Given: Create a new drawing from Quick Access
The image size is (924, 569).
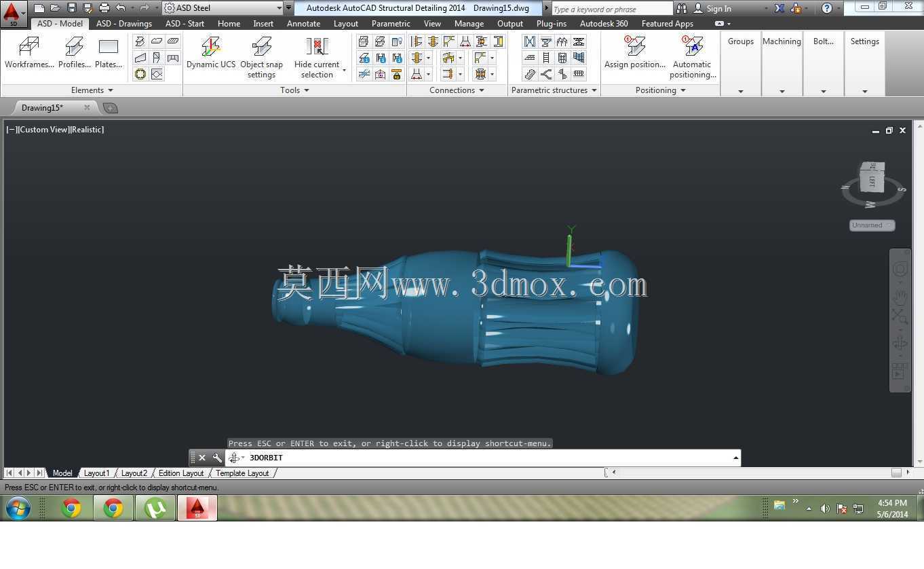Looking at the screenshot, I should [39, 8].
